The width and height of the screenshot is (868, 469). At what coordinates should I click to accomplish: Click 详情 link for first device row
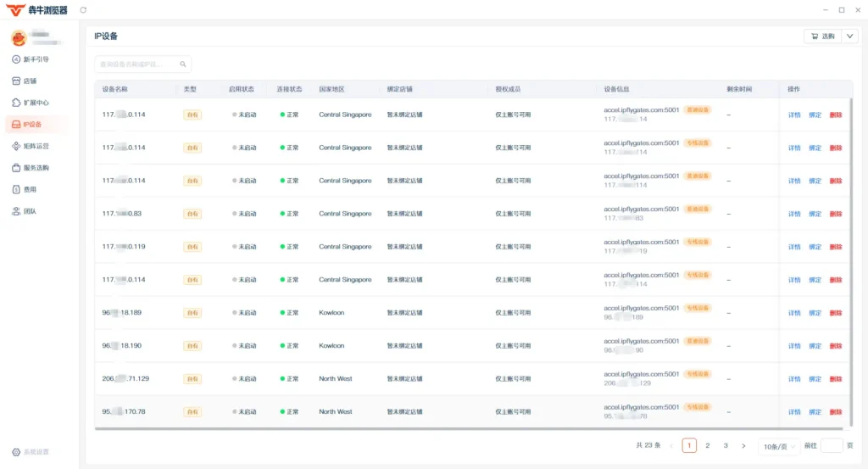click(794, 115)
